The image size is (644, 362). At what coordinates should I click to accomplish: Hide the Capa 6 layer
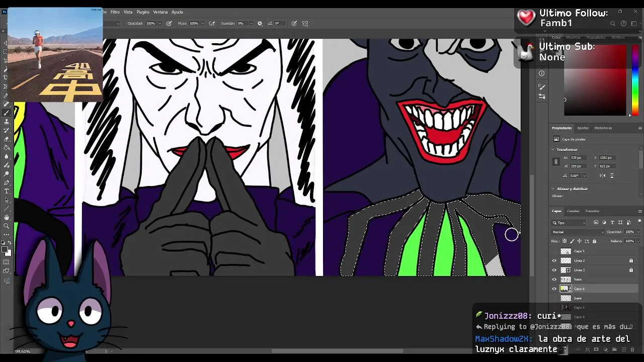(x=554, y=289)
